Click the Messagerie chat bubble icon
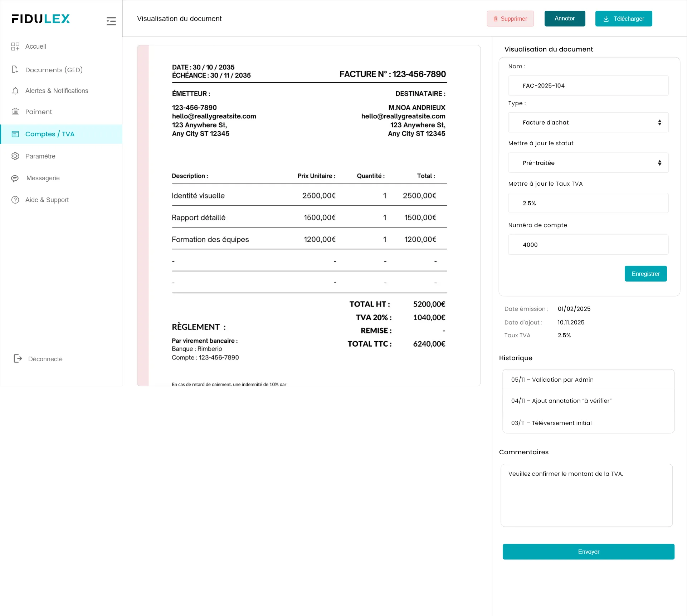The width and height of the screenshot is (687, 616). point(15,178)
